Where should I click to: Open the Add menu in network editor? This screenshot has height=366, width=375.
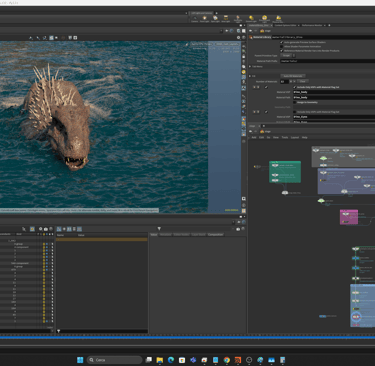[254, 137]
